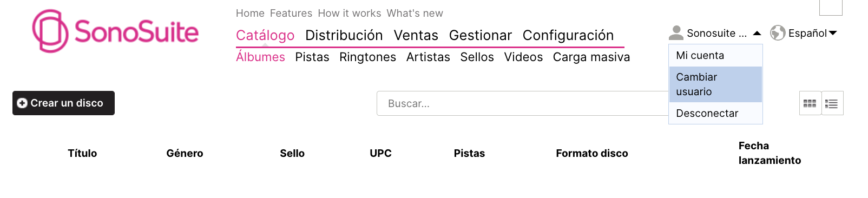Open the Ventas section
This screenshot has width=868, height=198.
click(416, 35)
